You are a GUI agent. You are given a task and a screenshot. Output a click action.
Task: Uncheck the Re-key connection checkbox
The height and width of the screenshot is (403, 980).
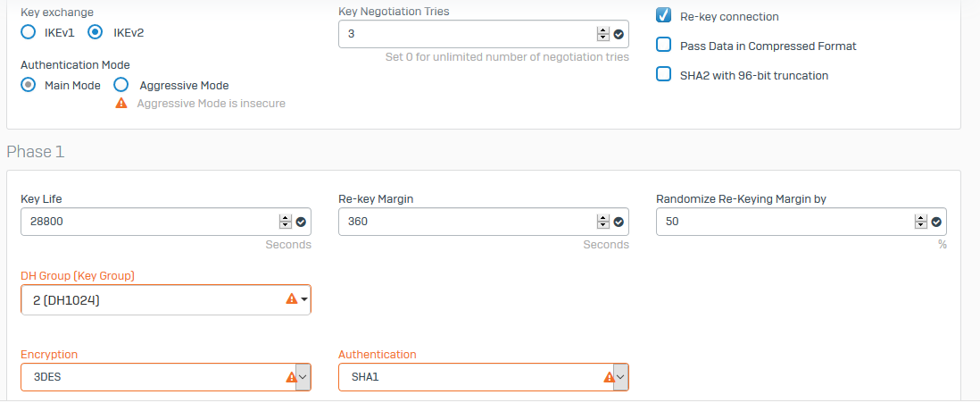(x=664, y=16)
